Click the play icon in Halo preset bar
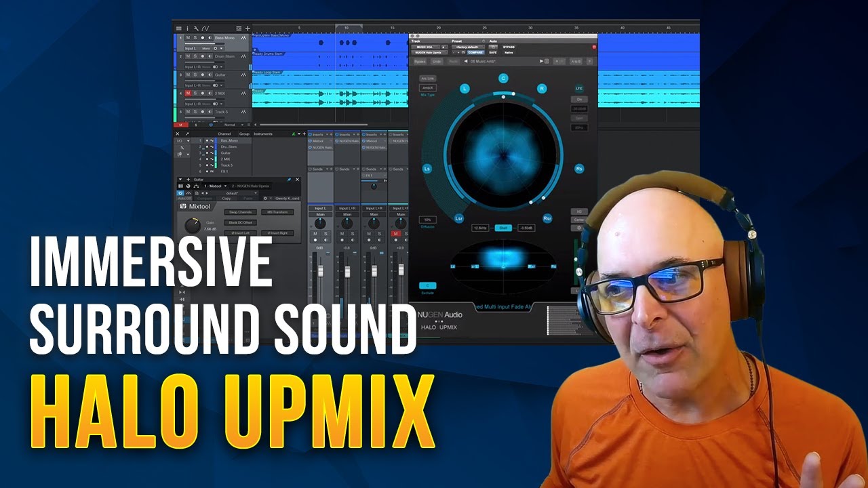 coord(541,61)
